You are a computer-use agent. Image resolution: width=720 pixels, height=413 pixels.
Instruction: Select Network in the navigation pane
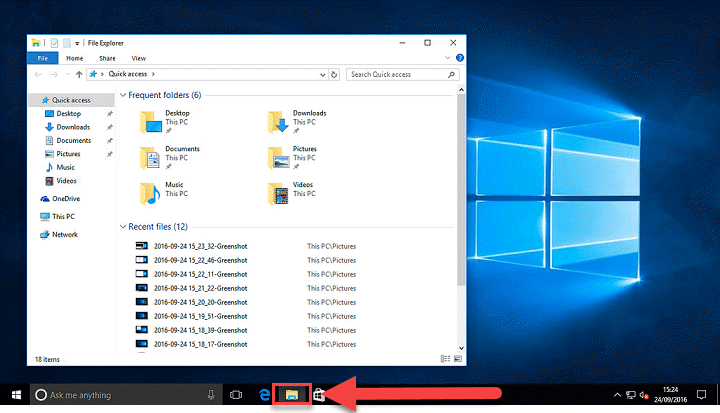tap(64, 234)
